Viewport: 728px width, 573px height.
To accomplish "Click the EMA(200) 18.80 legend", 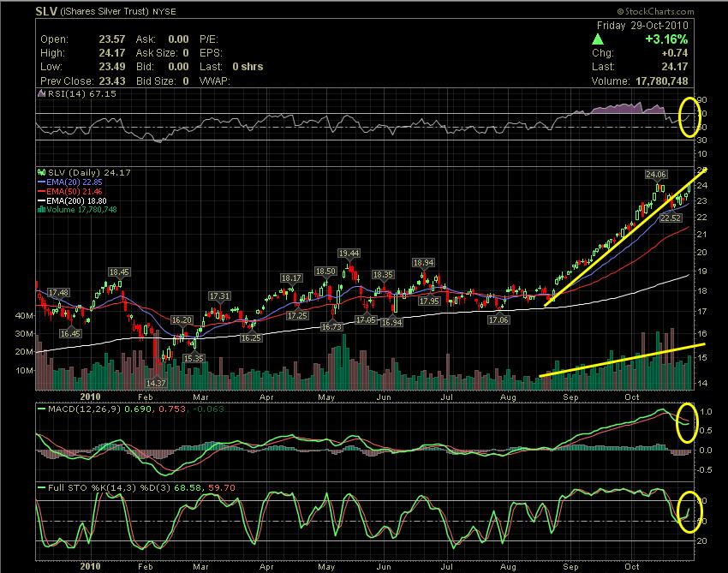I will 76,200.
